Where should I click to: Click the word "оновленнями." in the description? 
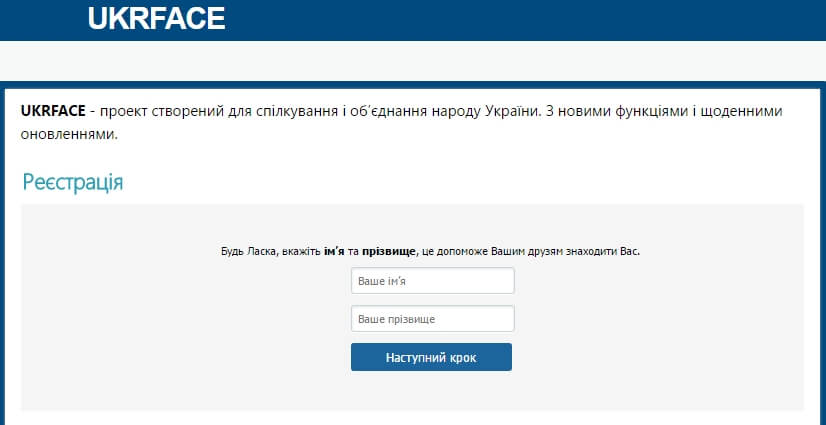[x=70, y=134]
